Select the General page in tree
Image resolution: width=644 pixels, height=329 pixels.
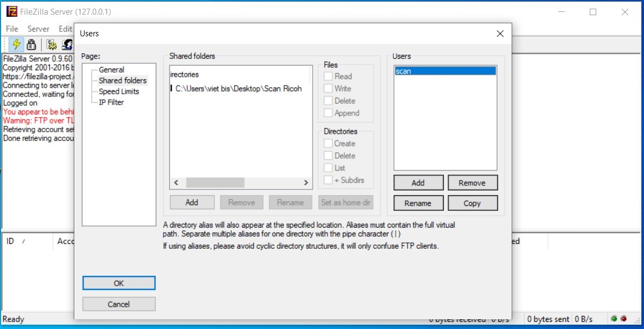[x=111, y=69]
